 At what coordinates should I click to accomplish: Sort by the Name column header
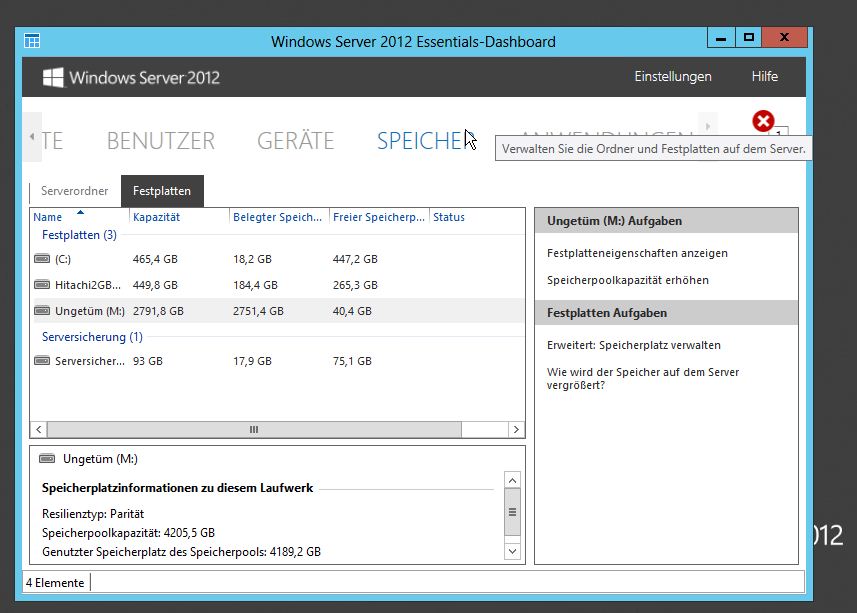pyautogui.click(x=80, y=217)
